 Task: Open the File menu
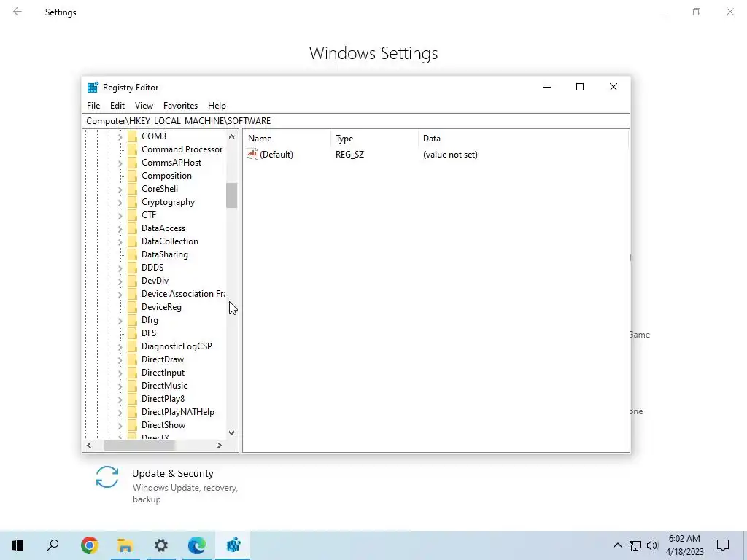[x=93, y=106]
